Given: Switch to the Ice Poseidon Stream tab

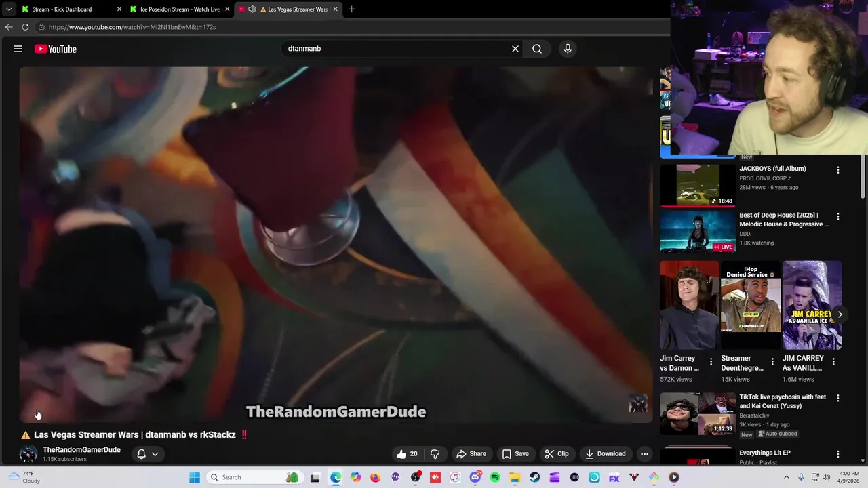Looking at the screenshot, I should (178, 9).
